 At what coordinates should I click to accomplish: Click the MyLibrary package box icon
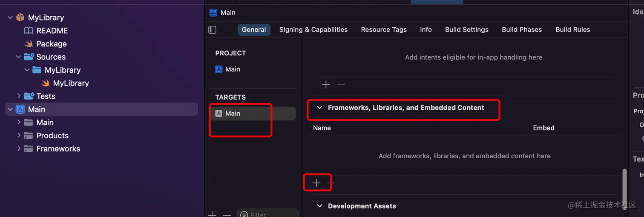tap(20, 17)
